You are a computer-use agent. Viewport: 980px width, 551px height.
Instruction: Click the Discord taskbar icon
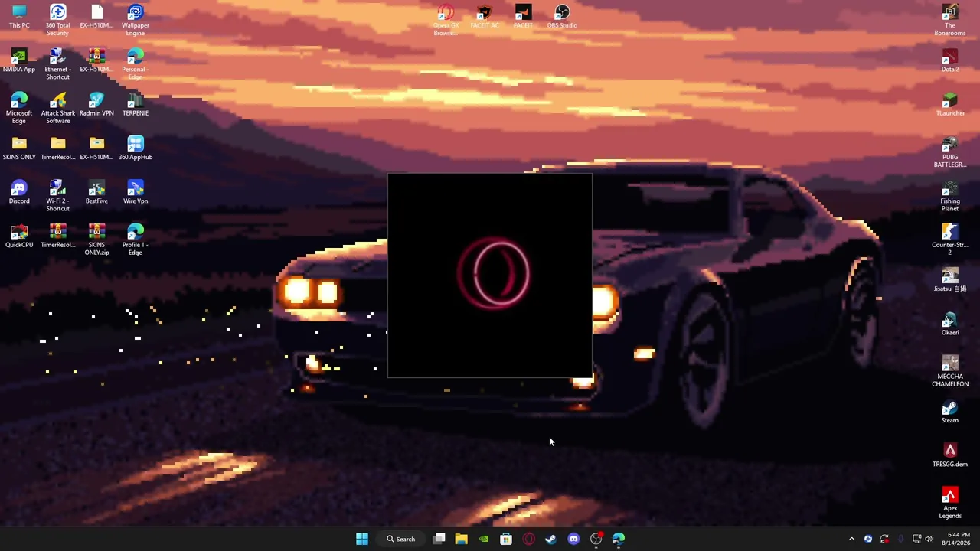[x=573, y=539]
